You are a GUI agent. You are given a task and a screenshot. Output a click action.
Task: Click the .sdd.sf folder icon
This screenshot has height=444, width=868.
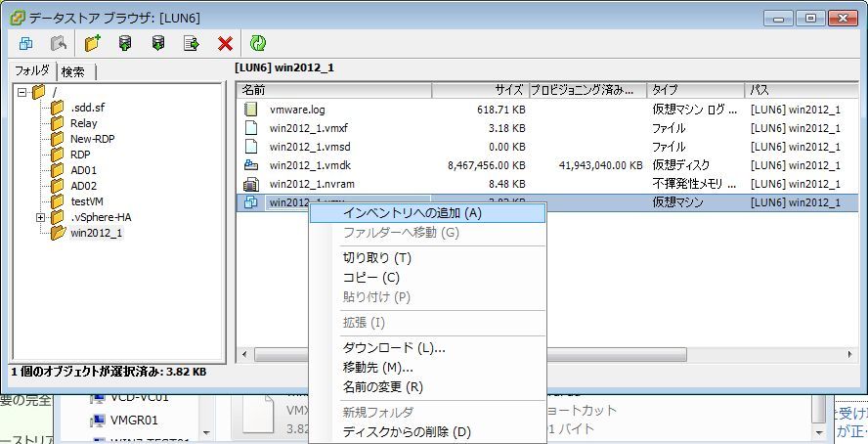click(x=57, y=108)
